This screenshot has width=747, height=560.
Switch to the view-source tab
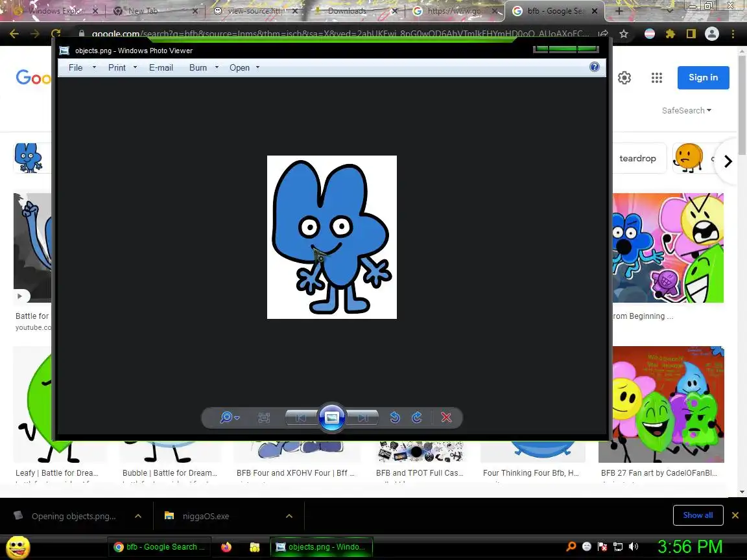point(255,10)
